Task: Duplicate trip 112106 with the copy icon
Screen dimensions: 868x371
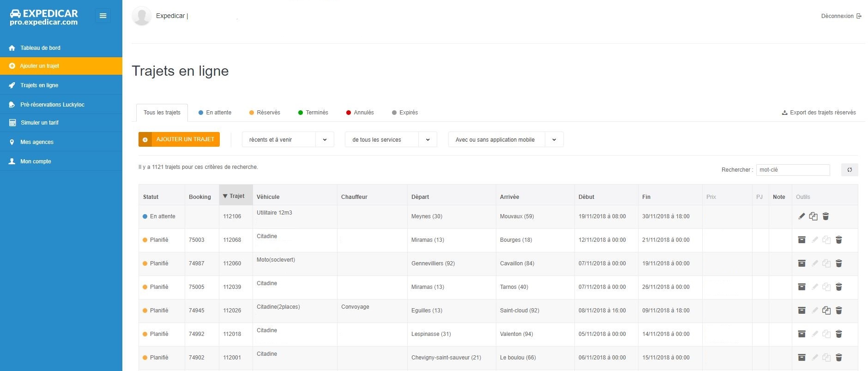Action: (x=814, y=216)
